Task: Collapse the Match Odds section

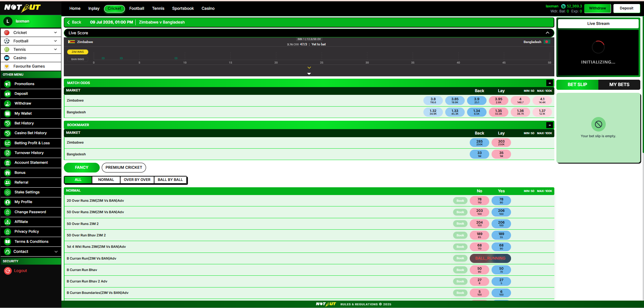Action: (x=550, y=83)
